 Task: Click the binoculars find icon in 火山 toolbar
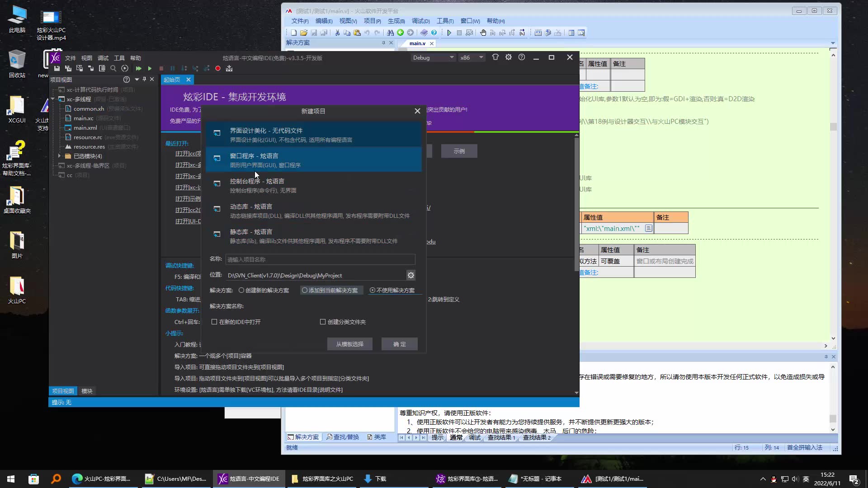tap(390, 33)
